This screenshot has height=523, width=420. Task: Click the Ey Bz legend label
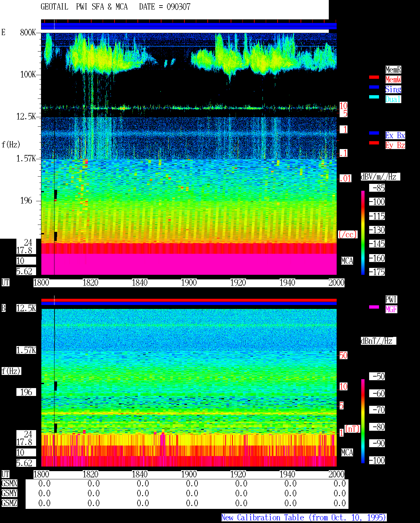coord(395,145)
